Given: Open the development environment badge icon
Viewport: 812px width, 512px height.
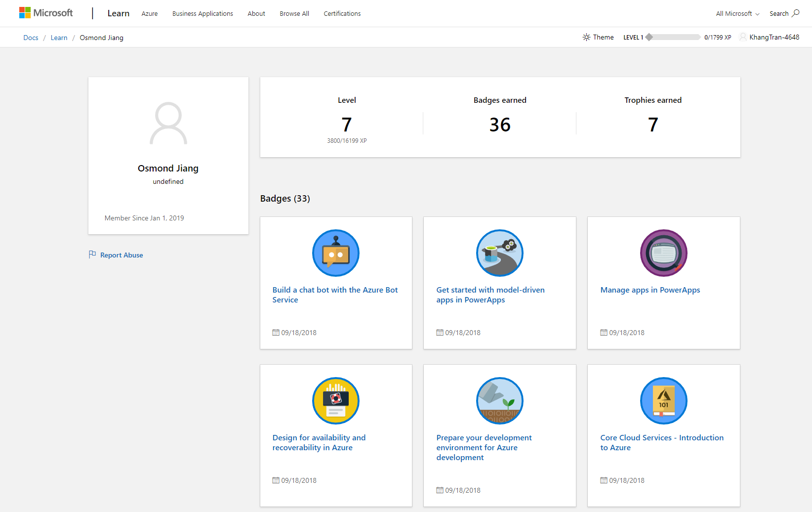Looking at the screenshot, I should click(500, 401).
